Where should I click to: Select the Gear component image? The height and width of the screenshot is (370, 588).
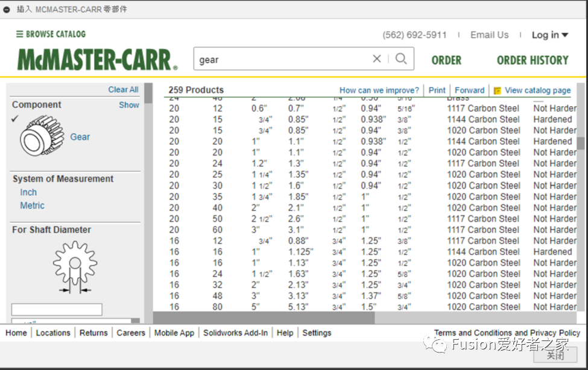42,136
